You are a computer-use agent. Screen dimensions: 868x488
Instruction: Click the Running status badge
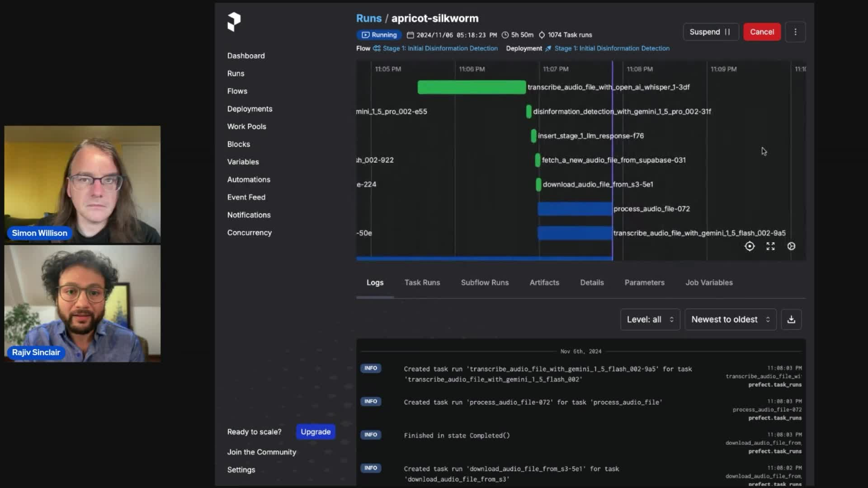379,35
